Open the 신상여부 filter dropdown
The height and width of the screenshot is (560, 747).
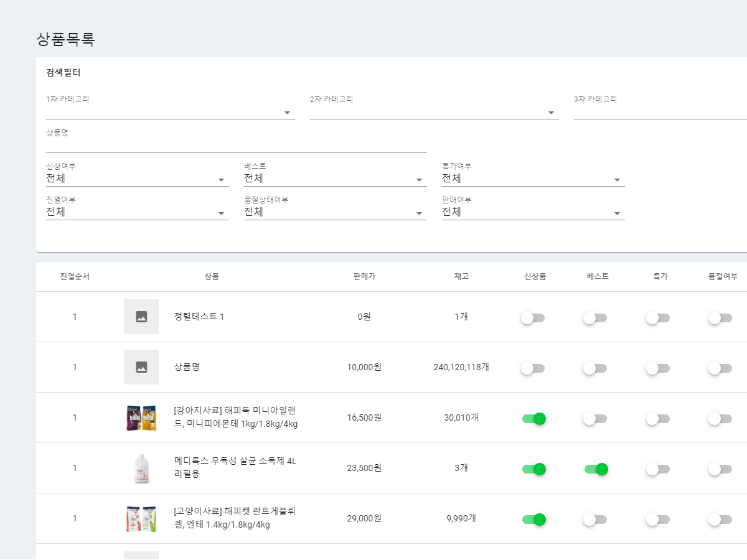[x=137, y=179]
